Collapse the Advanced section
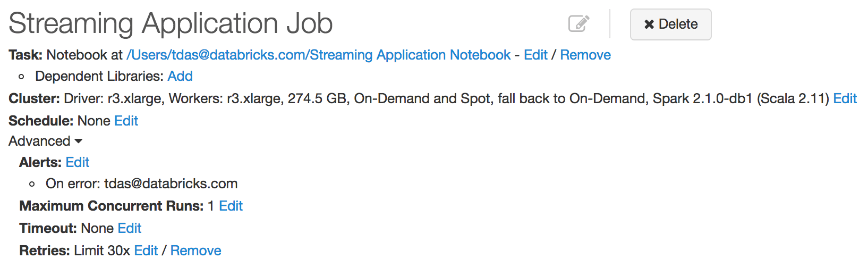This screenshot has height=267, width=868. tap(46, 141)
